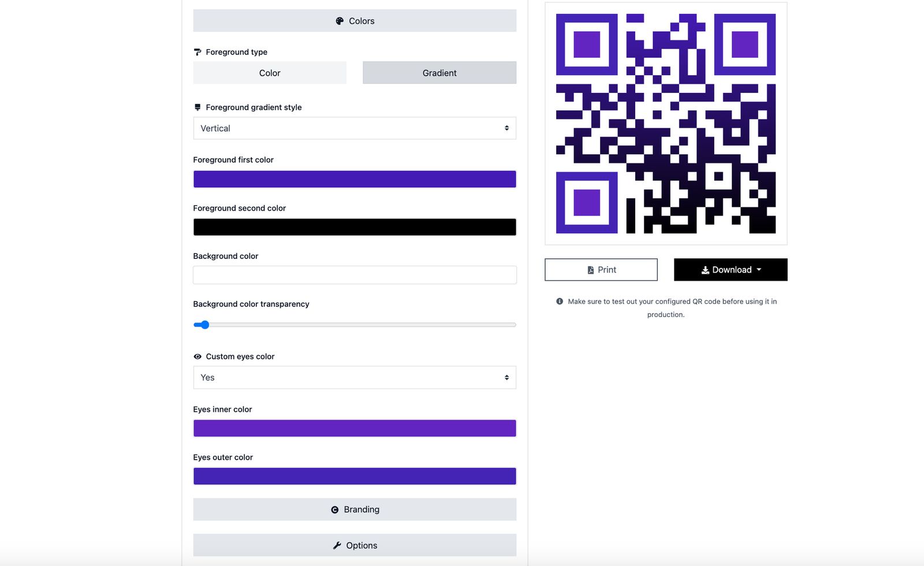This screenshot has height=566, width=924.
Task: Click the gradient style marker icon
Action: pos(198,107)
